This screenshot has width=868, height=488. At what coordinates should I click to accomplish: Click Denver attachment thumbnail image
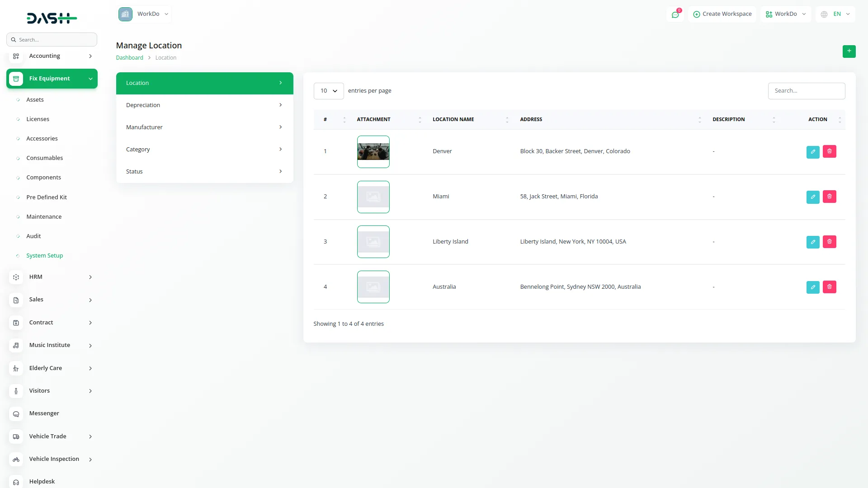(x=373, y=152)
